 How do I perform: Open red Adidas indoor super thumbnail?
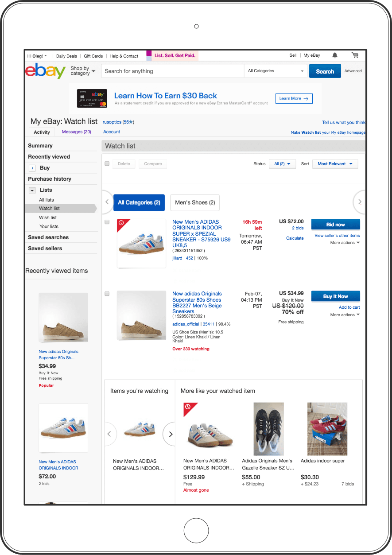[327, 429]
